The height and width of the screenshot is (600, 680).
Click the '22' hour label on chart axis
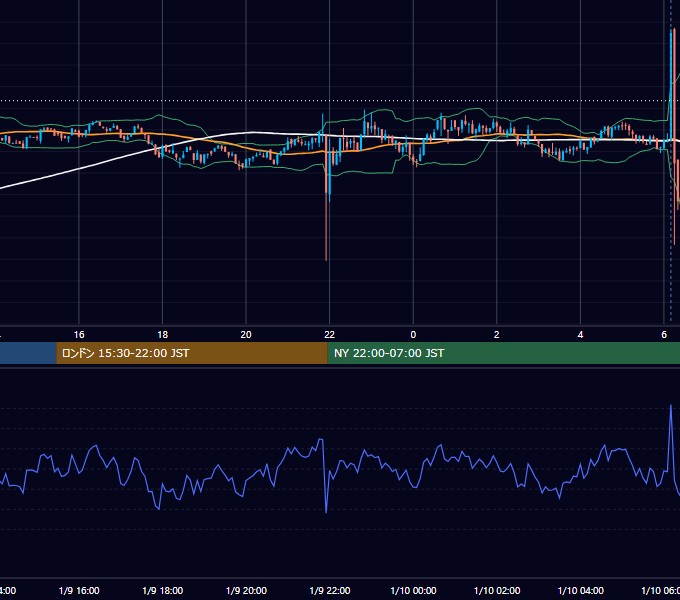(330, 335)
